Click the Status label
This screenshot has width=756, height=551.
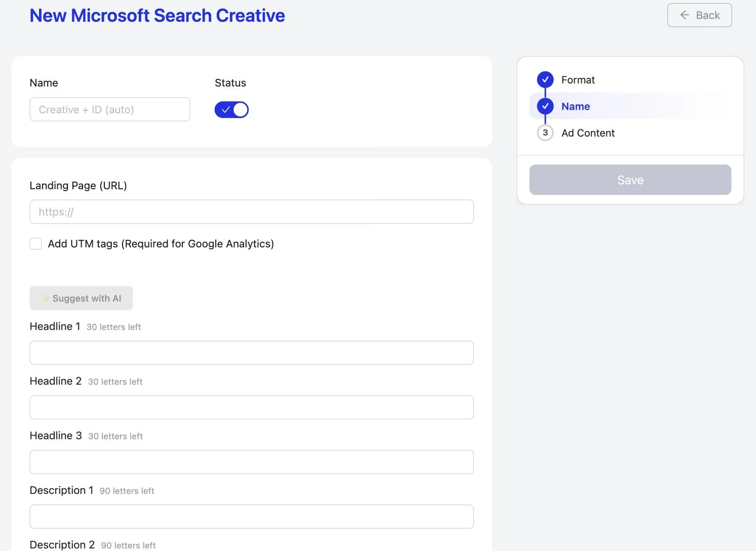tap(230, 83)
